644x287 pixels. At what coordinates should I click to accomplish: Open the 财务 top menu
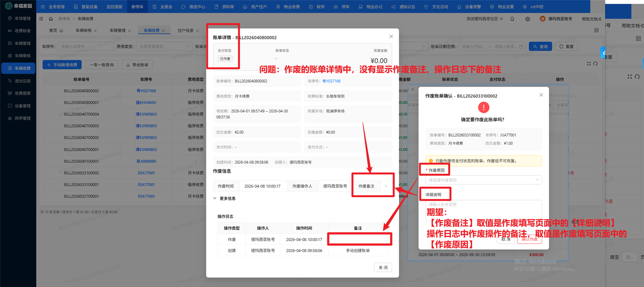317,6
